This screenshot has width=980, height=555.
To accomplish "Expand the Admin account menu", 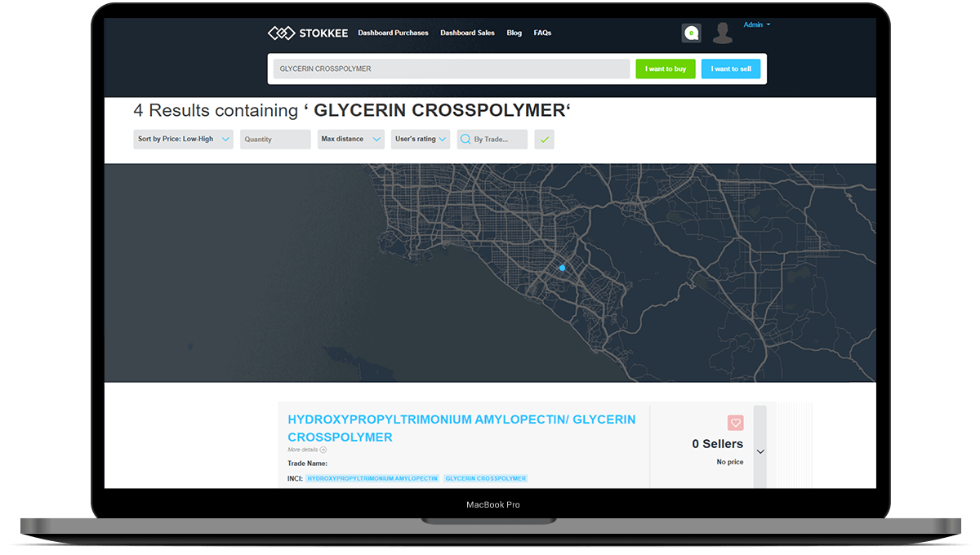I will pyautogui.click(x=756, y=25).
